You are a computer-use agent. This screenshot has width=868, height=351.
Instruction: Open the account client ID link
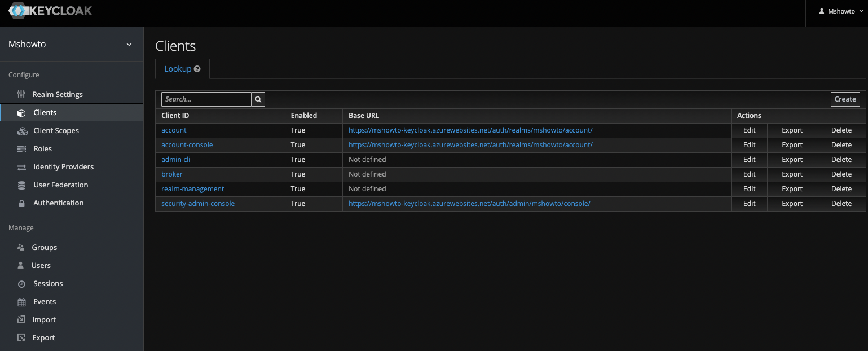coord(174,130)
